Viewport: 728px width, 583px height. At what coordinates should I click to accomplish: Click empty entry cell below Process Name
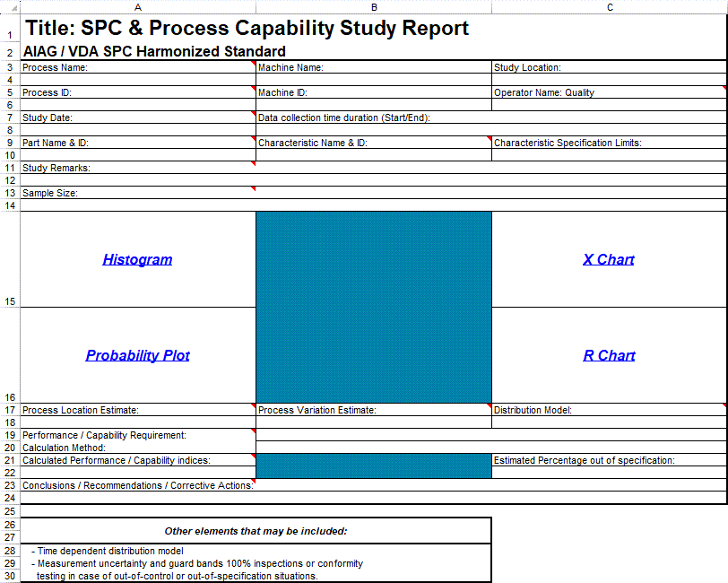[x=138, y=80]
